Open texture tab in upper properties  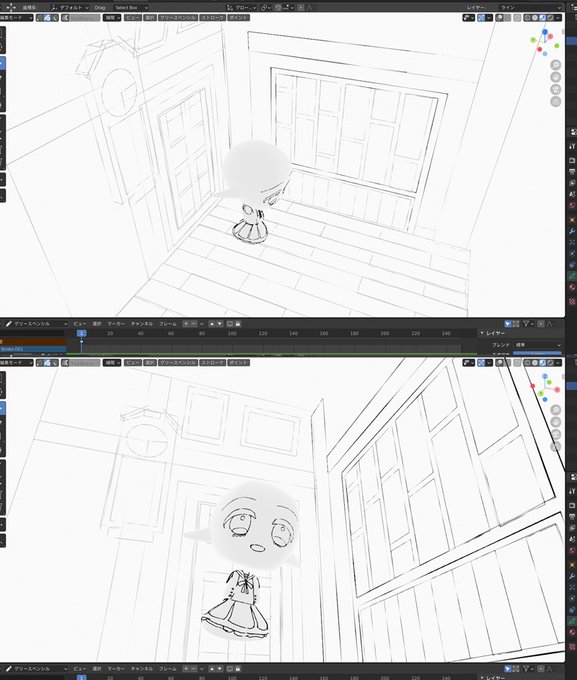(572, 301)
